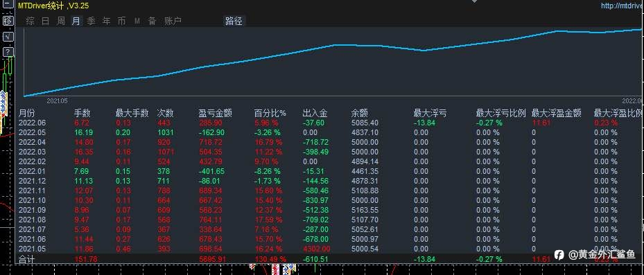Click the -86.01 profit/loss cell
The image size is (644, 275).
(209, 181)
